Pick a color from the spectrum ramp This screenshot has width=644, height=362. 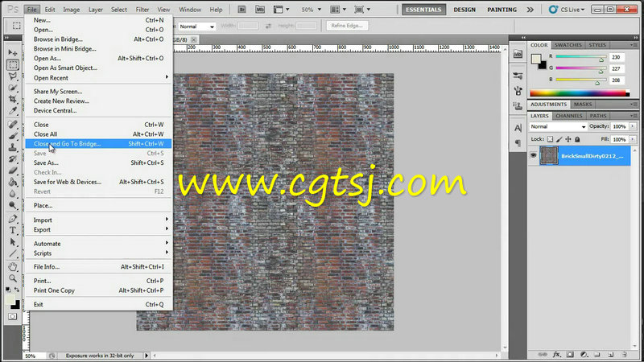(579, 93)
